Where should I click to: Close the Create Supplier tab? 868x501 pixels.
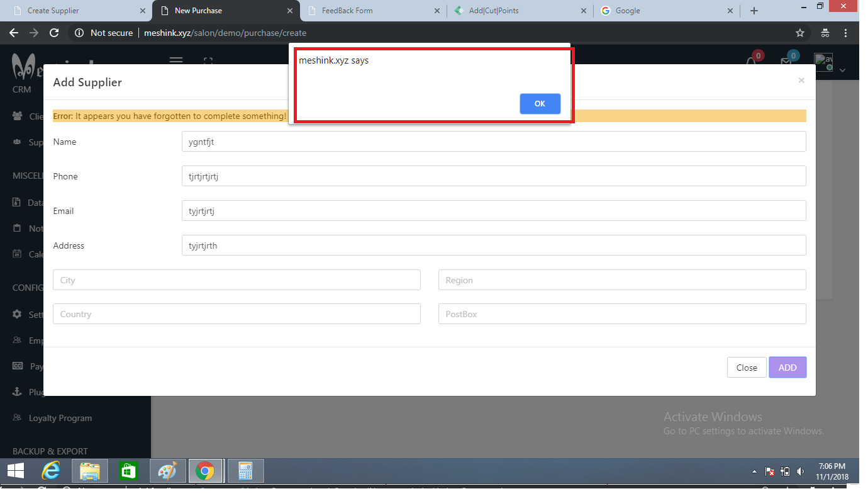143,11
